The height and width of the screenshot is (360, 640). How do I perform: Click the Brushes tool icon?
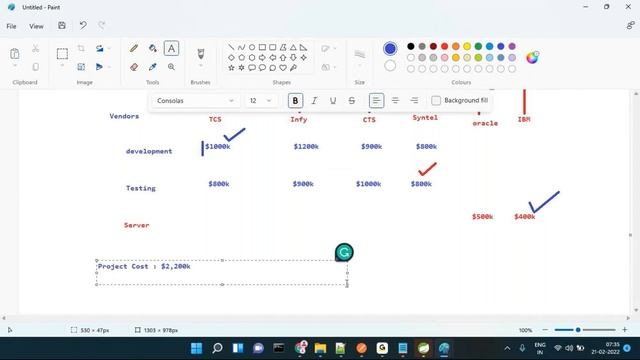[x=200, y=53]
